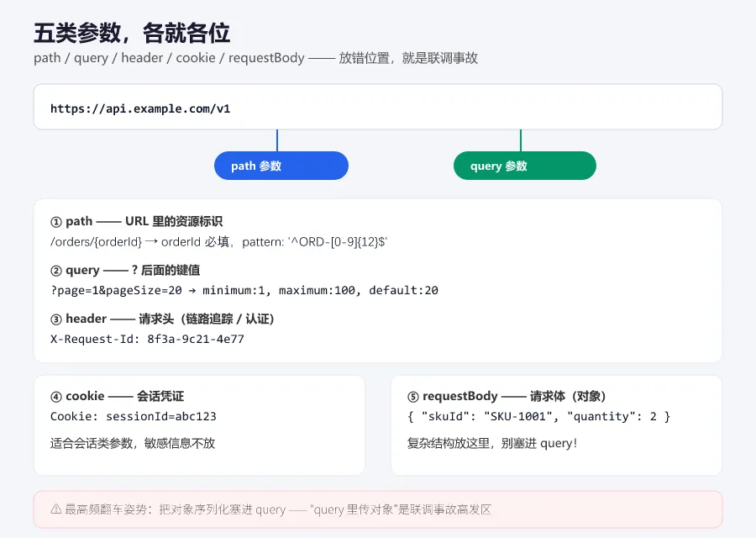This screenshot has width=756, height=538.
Task: Click the URL box https://api.example.com/v1
Action: tap(377, 107)
